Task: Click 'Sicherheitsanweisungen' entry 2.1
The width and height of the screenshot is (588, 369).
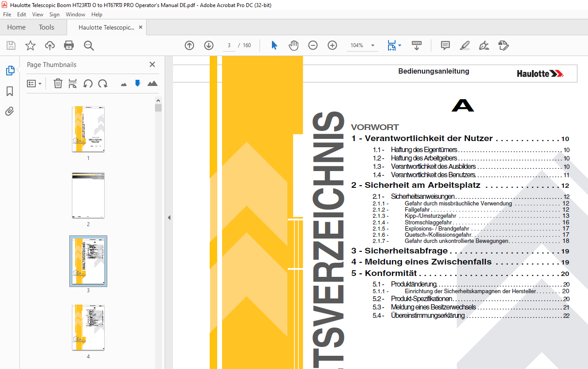Action: coord(471,197)
